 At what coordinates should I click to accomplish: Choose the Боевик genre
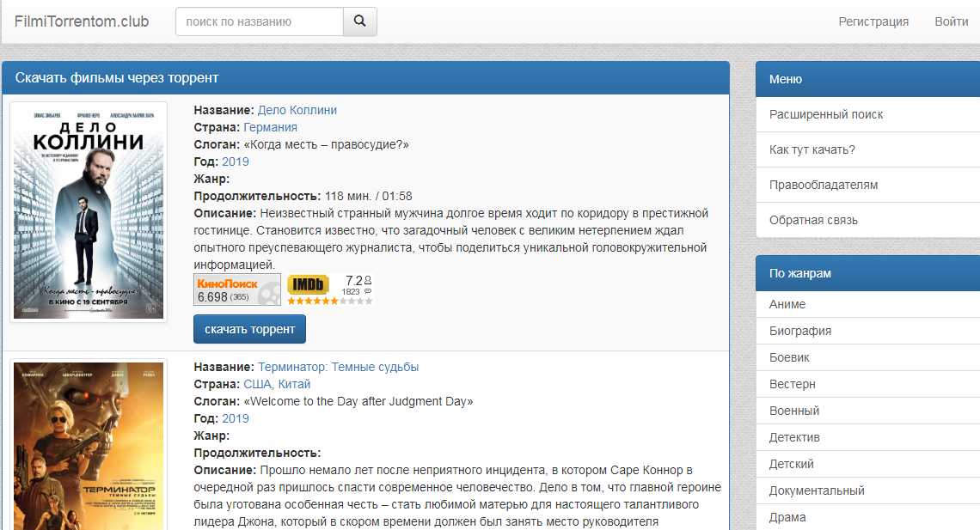click(789, 357)
